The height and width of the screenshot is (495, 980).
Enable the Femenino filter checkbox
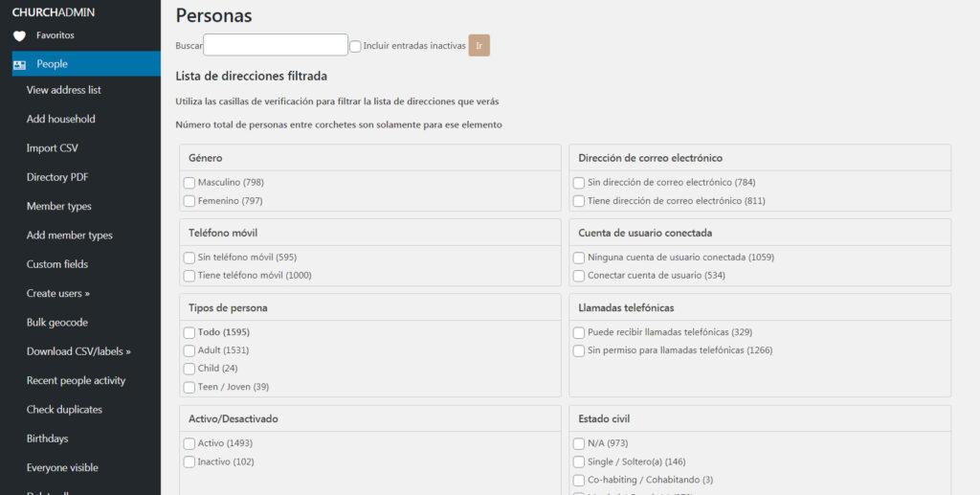(x=189, y=201)
